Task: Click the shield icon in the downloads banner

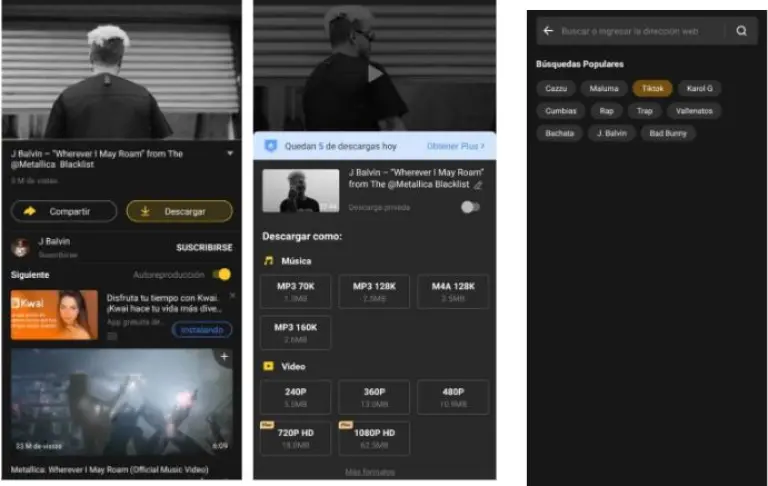Action: [270, 146]
